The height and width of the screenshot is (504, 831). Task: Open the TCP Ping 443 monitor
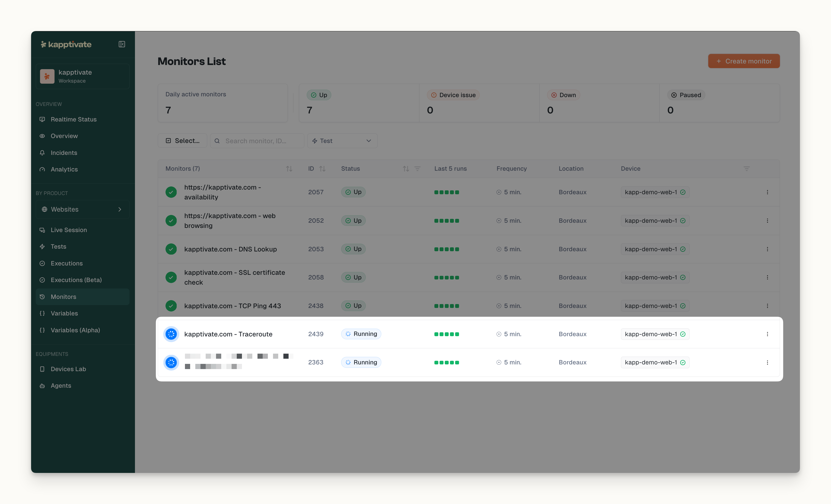232,306
